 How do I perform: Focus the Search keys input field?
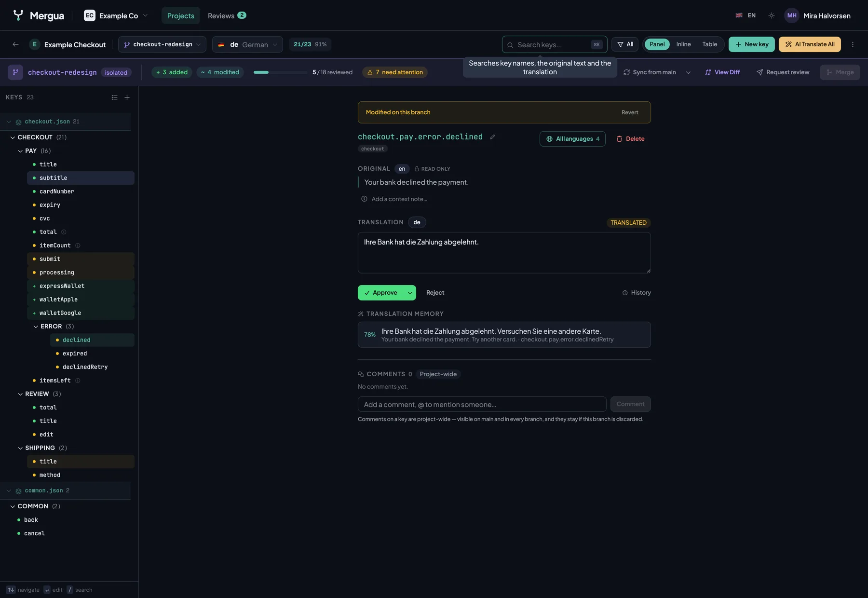pyautogui.click(x=554, y=44)
